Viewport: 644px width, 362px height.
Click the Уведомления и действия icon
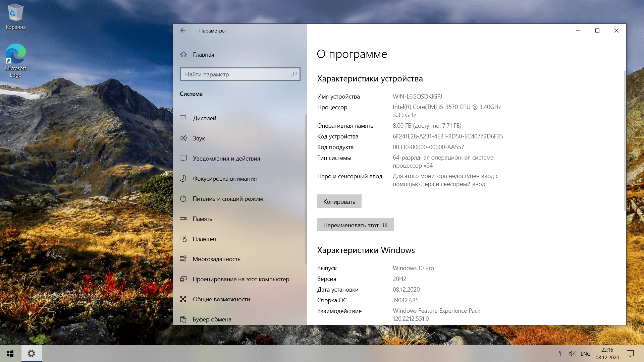(183, 158)
